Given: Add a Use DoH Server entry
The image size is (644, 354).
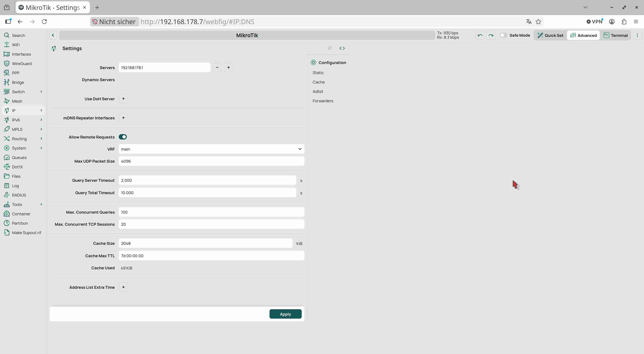Looking at the screenshot, I should [x=123, y=99].
